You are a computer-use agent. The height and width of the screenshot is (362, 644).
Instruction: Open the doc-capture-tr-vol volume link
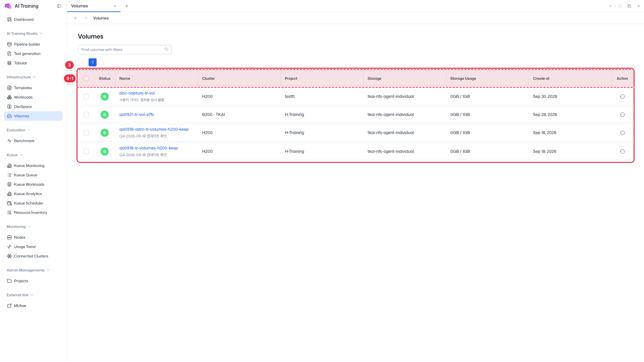point(137,93)
